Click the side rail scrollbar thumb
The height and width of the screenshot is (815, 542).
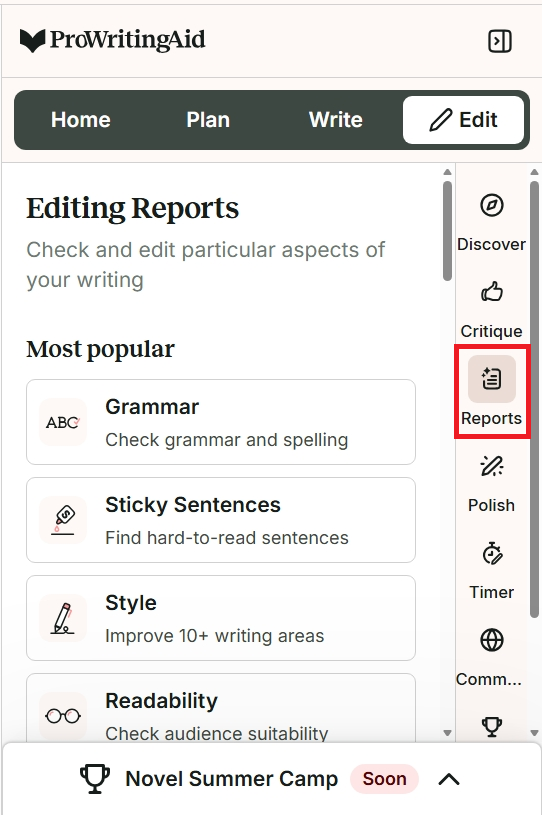534,400
